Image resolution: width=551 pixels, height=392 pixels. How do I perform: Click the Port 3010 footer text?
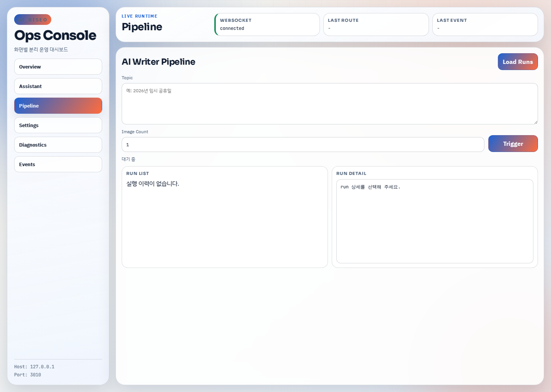point(27,374)
